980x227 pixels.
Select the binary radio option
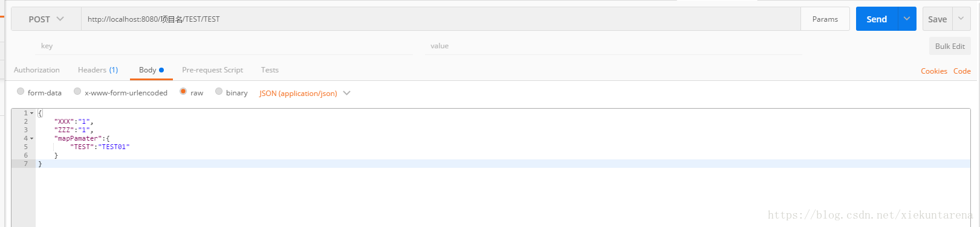[x=219, y=92]
